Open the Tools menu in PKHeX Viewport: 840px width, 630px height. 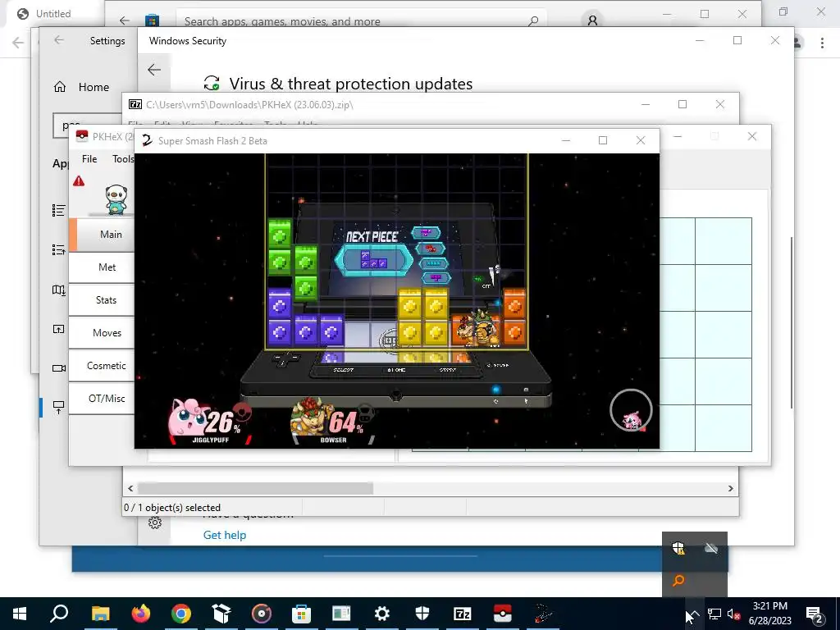(123, 159)
